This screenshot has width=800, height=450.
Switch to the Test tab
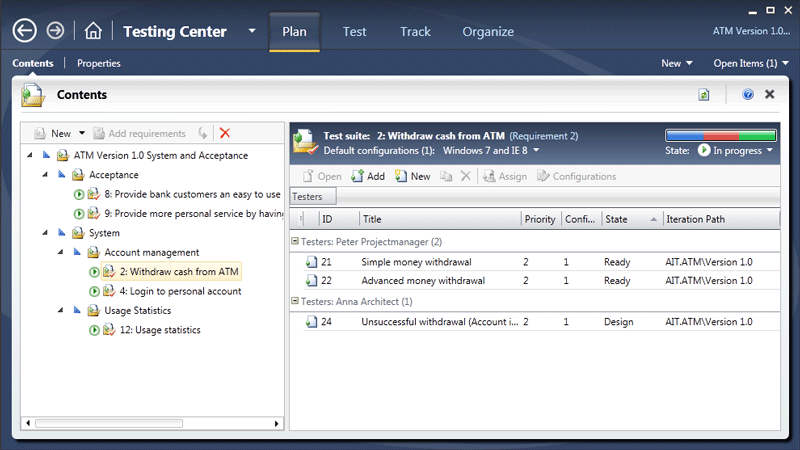point(354,32)
